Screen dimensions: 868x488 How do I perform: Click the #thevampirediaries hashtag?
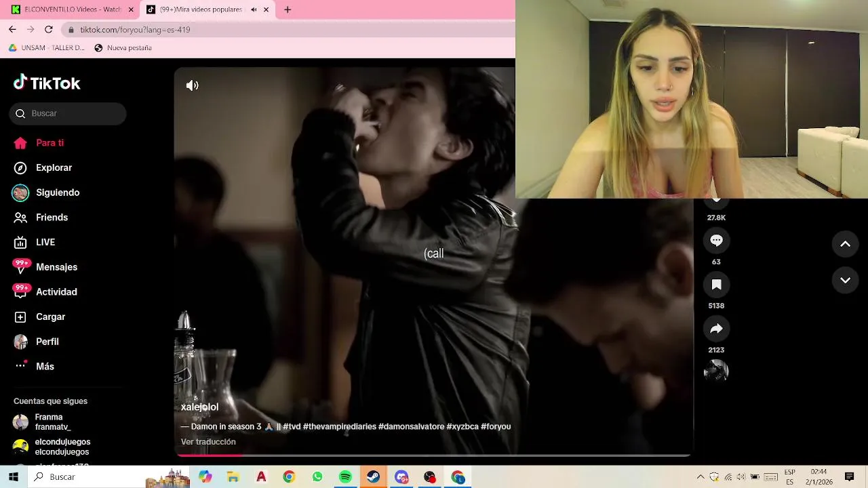(339, 426)
